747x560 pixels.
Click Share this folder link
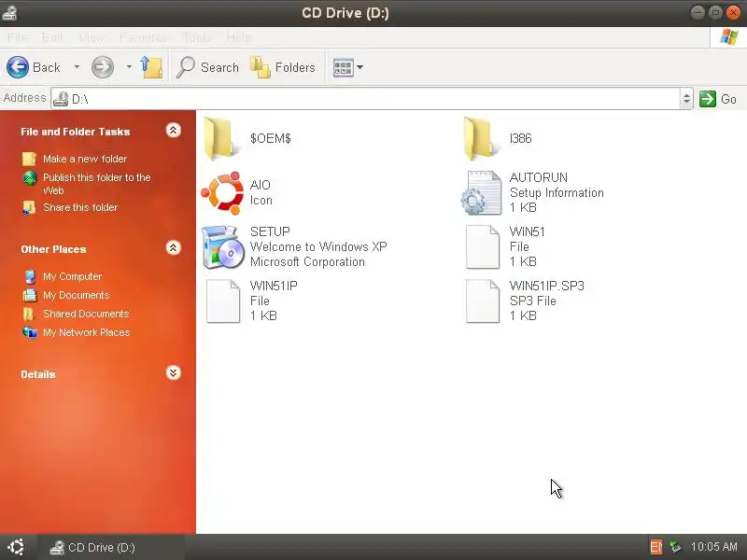tap(80, 207)
